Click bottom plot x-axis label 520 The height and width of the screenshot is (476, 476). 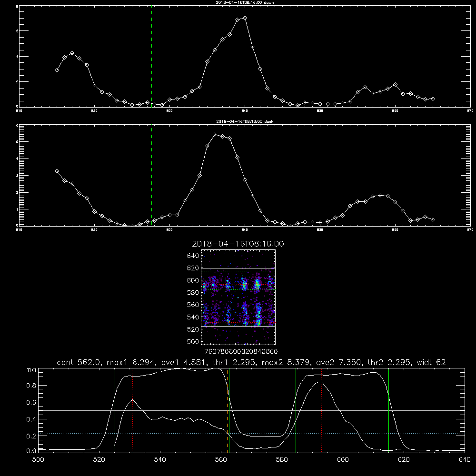(99, 460)
